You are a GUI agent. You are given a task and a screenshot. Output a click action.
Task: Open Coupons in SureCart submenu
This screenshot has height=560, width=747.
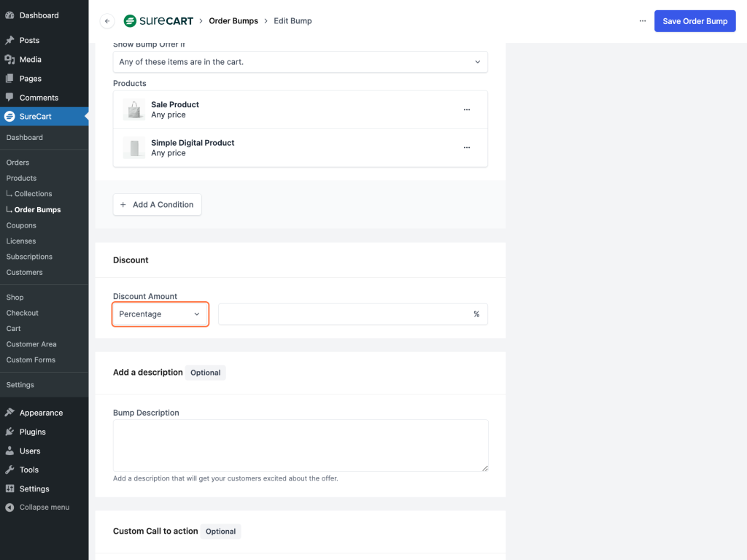pos(21,225)
